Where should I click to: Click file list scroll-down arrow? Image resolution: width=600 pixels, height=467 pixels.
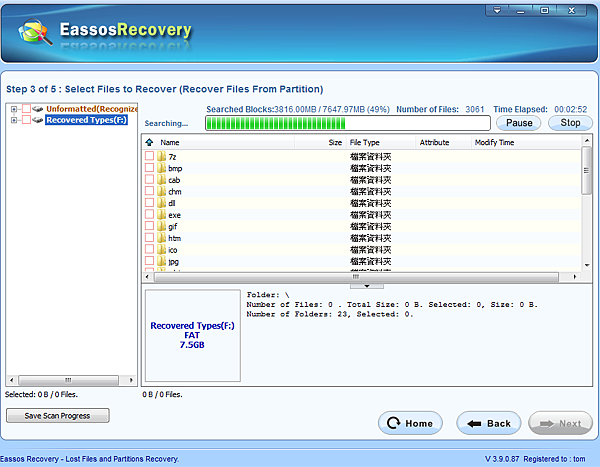(587, 265)
